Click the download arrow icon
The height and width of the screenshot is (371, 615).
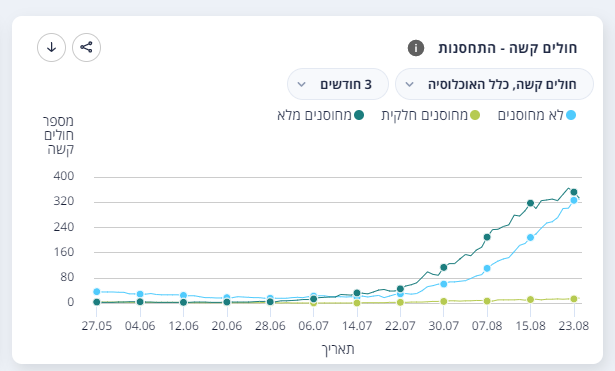(x=51, y=47)
